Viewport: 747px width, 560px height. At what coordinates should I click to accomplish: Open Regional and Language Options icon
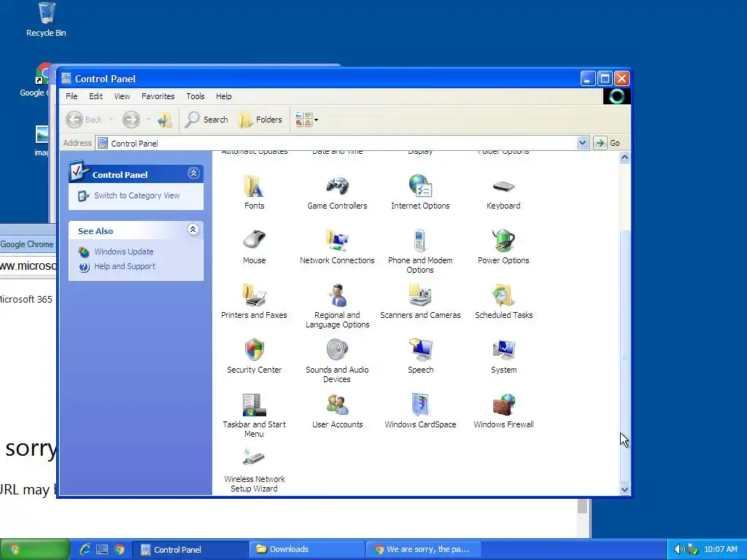pyautogui.click(x=337, y=306)
